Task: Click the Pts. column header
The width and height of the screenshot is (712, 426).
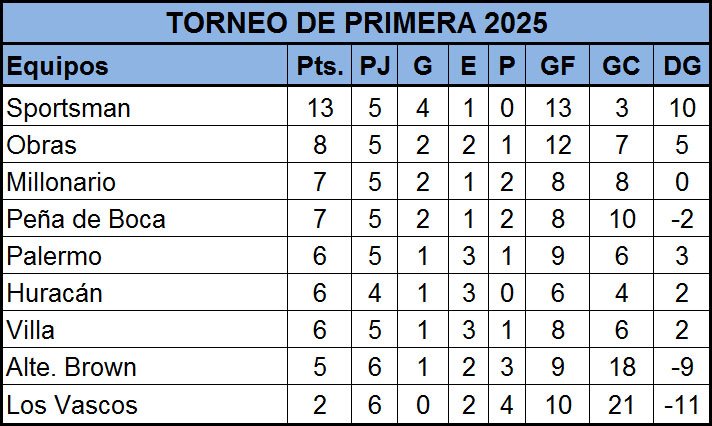Action: pos(320,65)
